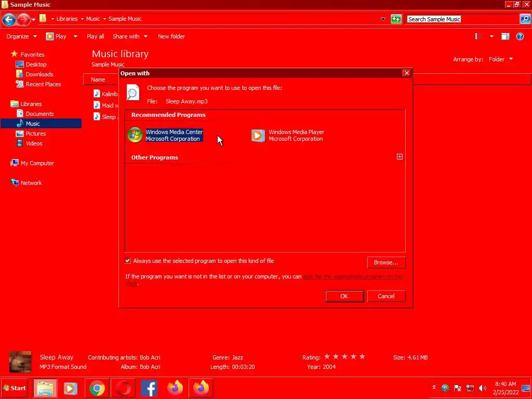Select the Kalimba file in list
The image size is (532, 399).
(105, 94)
